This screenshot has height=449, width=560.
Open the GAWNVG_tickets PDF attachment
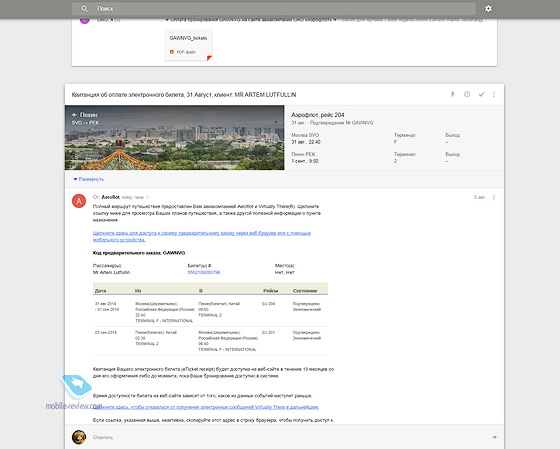189,45
